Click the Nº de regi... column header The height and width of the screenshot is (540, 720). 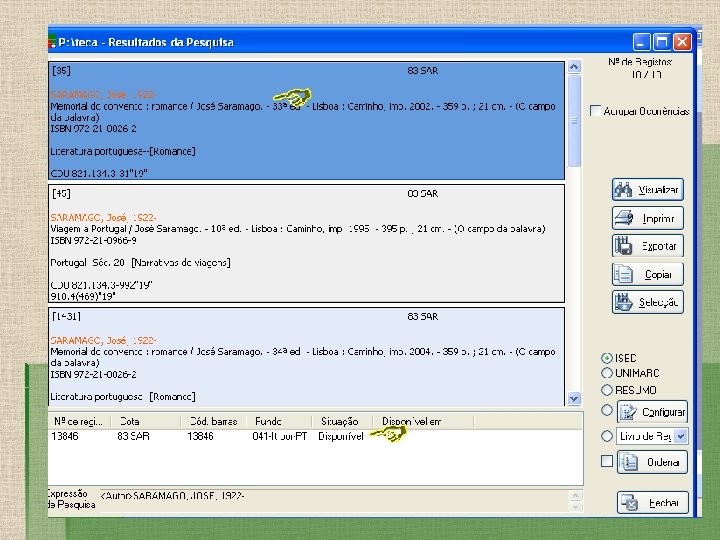[79, 421]
